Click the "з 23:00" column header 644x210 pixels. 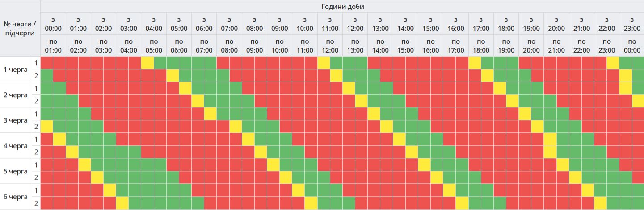pyautogui.click(x=631, y=24)
